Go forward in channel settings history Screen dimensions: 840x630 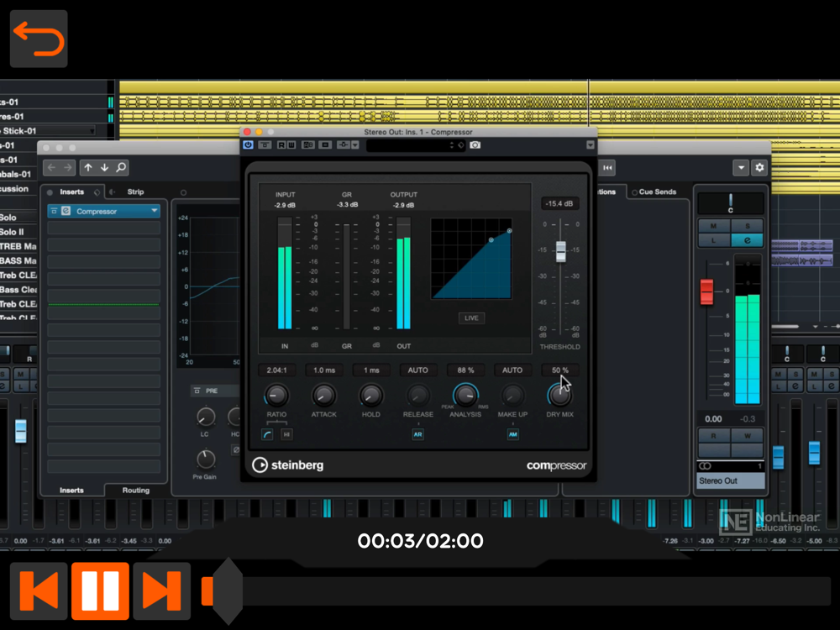coord(67,168)
